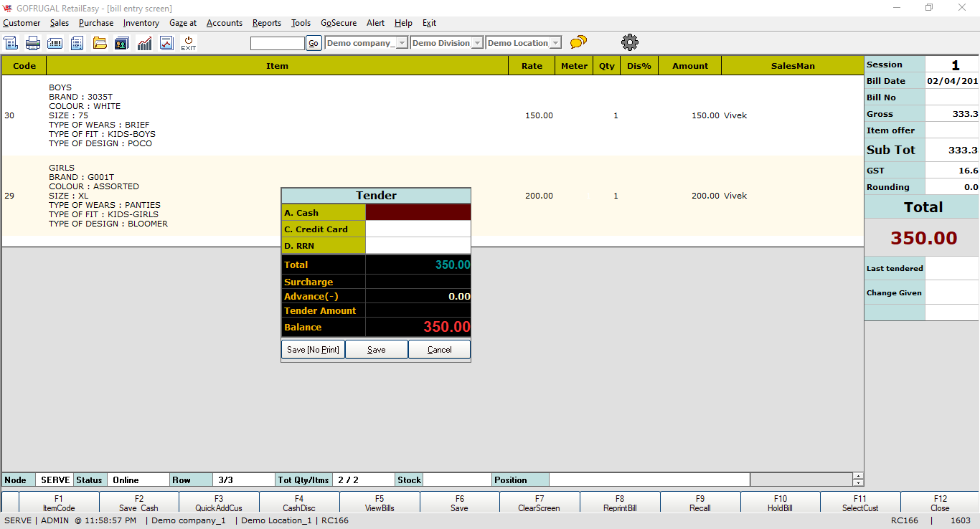Click the GOFRUGAL app icon in title bar
The image size is (980, 529).
8,8
